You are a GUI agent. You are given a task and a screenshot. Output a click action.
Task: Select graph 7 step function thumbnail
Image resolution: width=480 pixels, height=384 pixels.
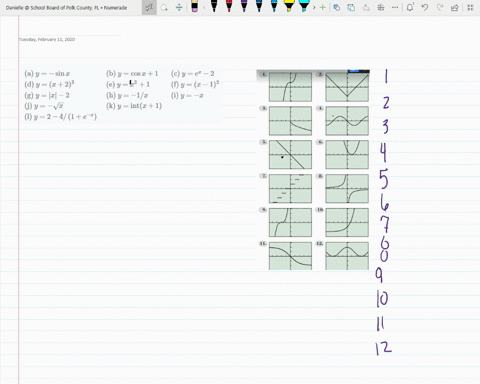pos(290,188)
